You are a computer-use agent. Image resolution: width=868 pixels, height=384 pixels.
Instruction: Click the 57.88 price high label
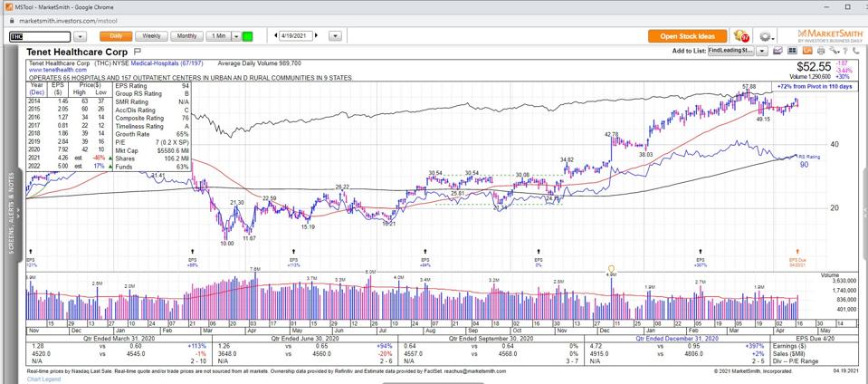(749, 87)
